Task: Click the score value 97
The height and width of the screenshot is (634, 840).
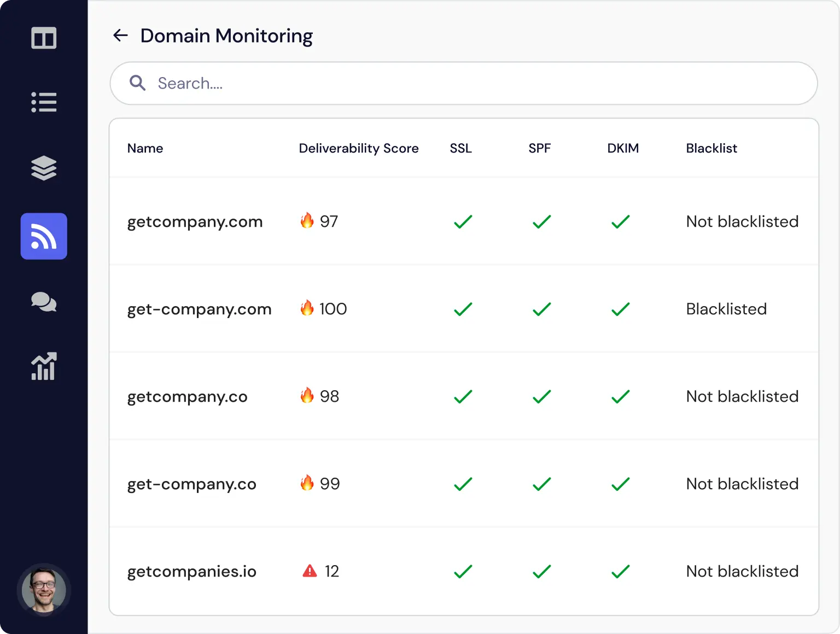Action: pyautogui.click(x=329, y=221)
